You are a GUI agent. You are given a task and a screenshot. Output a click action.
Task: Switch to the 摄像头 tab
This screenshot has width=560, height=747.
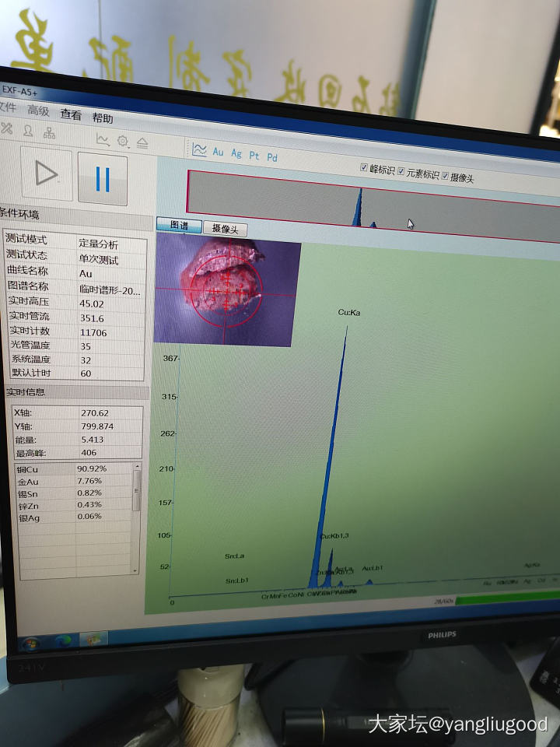pyautogui.click(x=226, y=229)
